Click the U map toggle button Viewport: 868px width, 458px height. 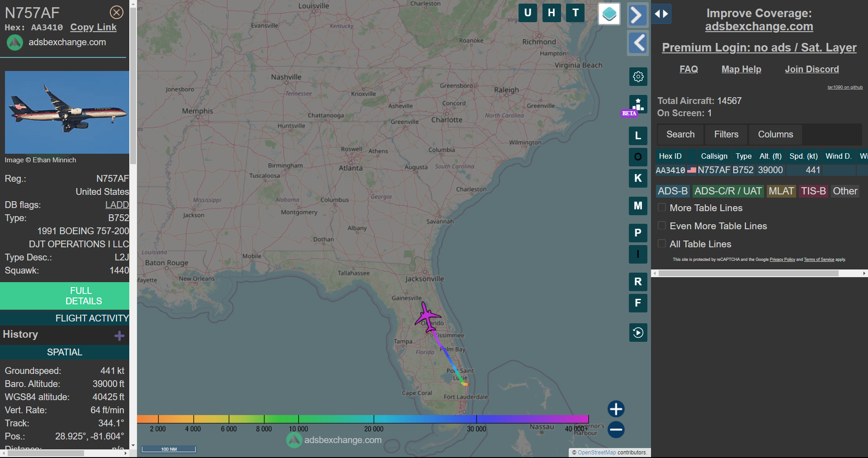click(x=528, y=13)
